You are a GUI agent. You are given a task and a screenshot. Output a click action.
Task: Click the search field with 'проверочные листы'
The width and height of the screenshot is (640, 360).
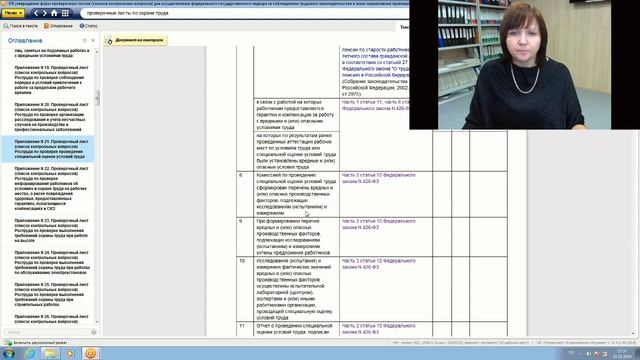point(245,13)
